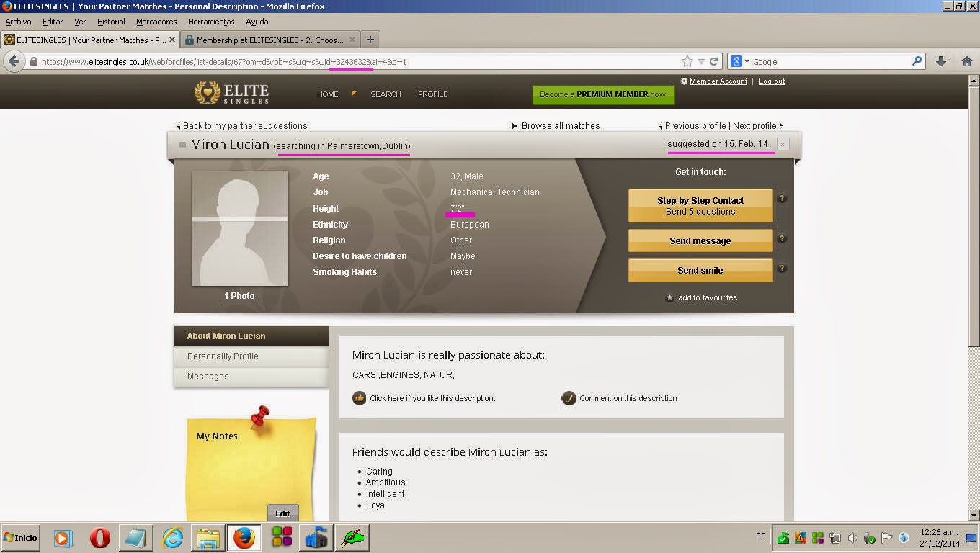Open the search engine selector dropdown
This screenshot has width=980, height=553.
click(x=741, y=62)
